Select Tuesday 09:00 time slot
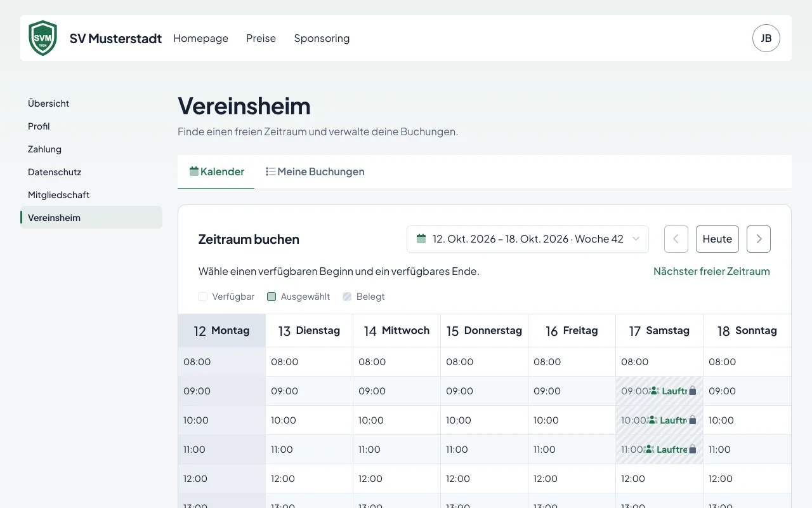The image size is (812, 508). (310, 391)
